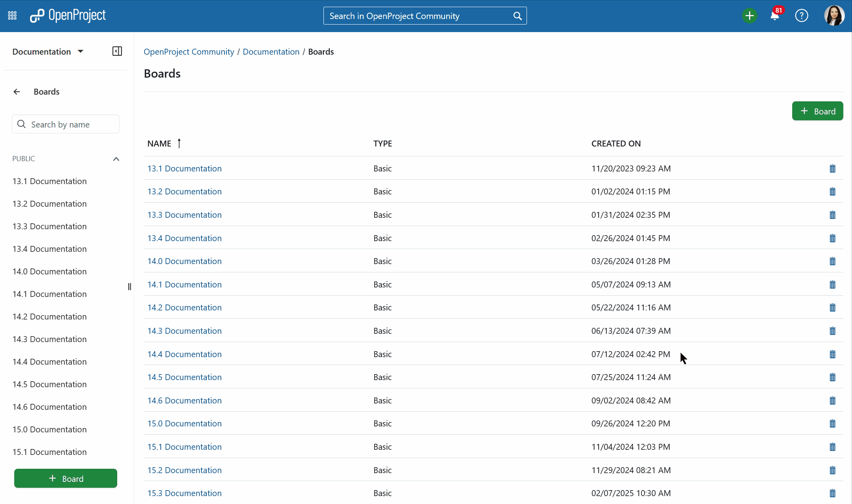Collapse the project sidebar panel
852x504 pixels.
click(x=117, y=51)
